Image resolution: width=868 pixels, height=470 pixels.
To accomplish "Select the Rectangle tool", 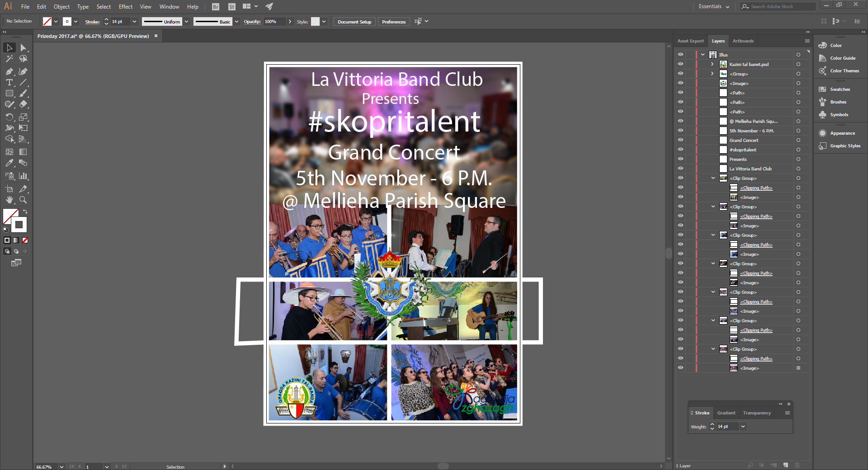I will pos(9,93).
